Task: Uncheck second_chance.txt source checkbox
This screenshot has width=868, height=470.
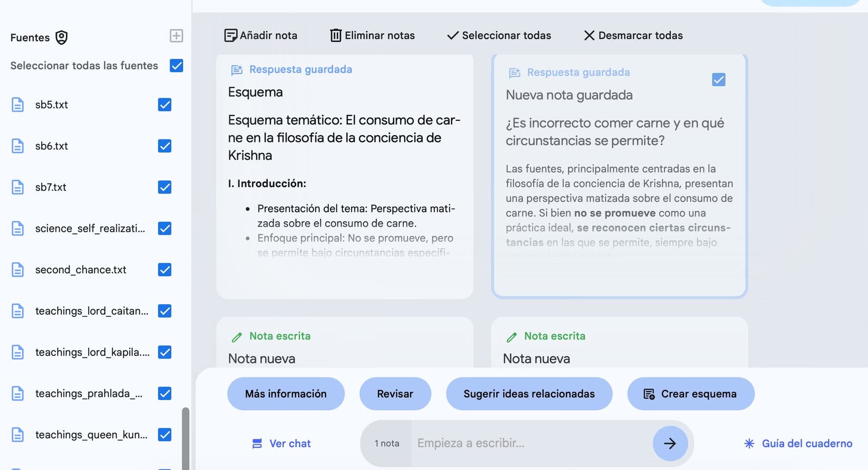Action: (x=164, y=270)
